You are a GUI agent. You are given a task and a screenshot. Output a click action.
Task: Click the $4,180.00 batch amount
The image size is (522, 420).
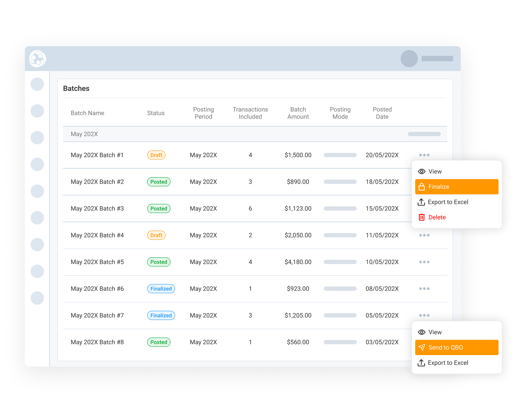[x=298, y=262]
